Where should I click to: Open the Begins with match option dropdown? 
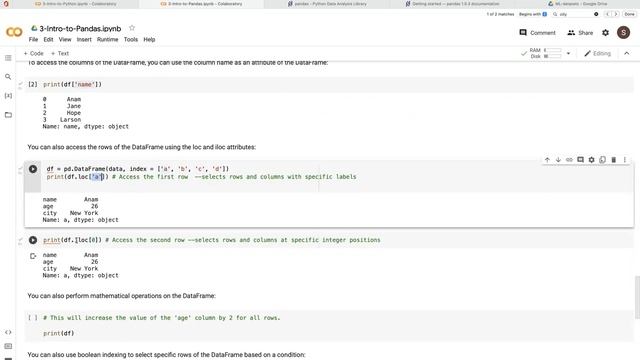pyautogui.click(x=533, y=14)
